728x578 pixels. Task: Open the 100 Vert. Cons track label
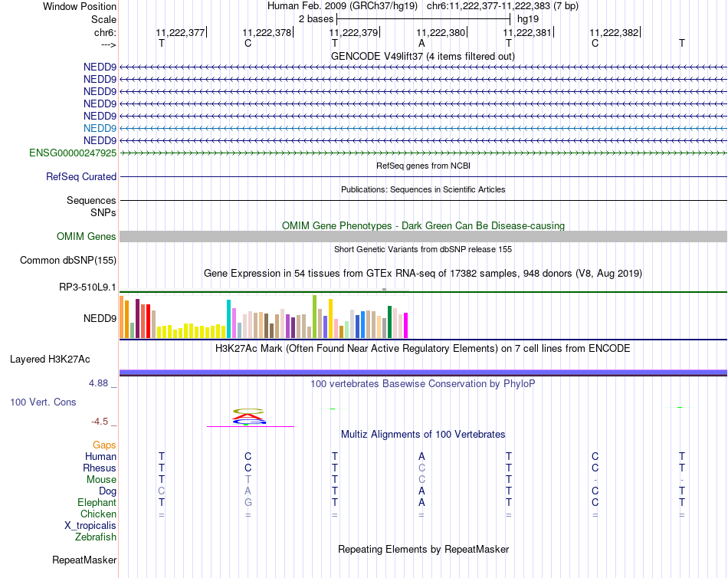coord(43,402)
